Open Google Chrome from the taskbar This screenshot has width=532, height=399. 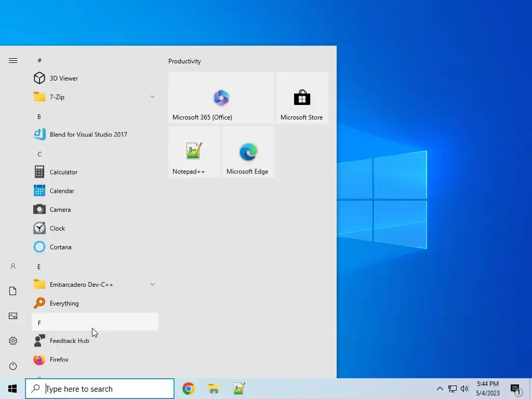[x=188, y=389]
